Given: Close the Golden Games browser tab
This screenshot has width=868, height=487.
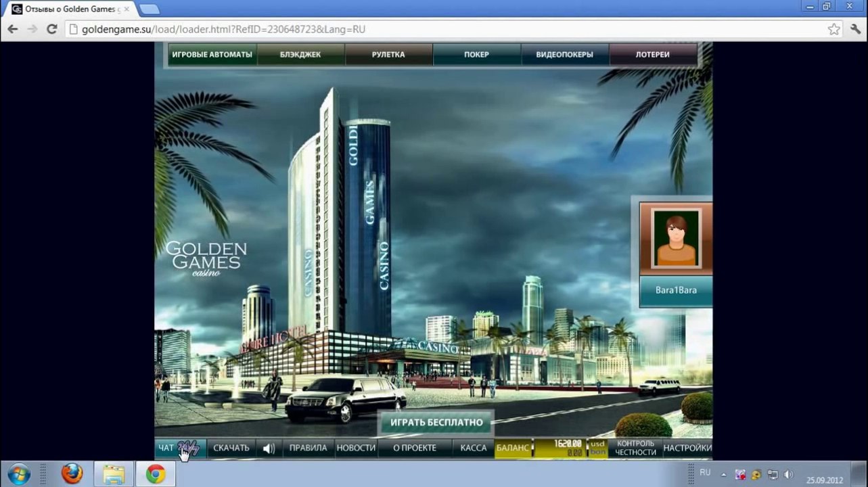Looking at the screenshot, I should (x=127, y=9).
